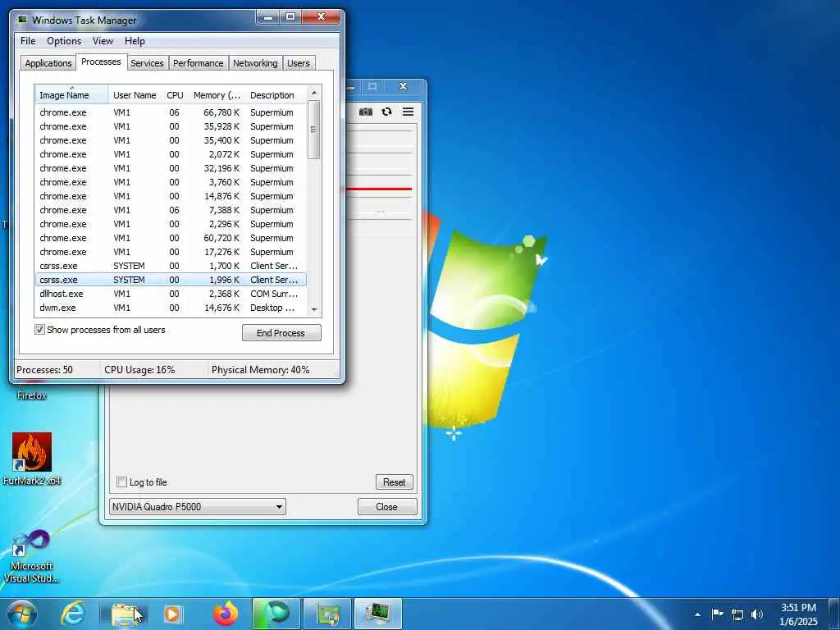Screen dimensions: 840x630
Task: Sort by Memory column header
Action: (217, 95)
